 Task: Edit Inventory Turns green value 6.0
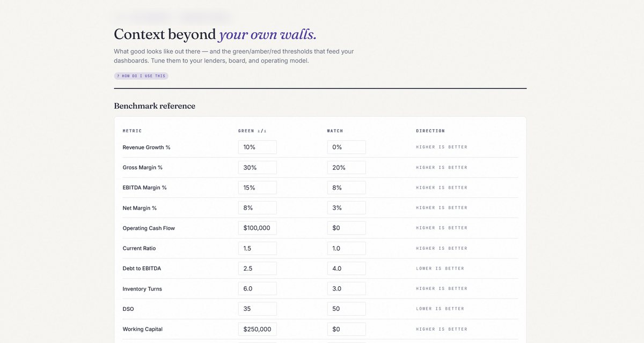[258, 289]
